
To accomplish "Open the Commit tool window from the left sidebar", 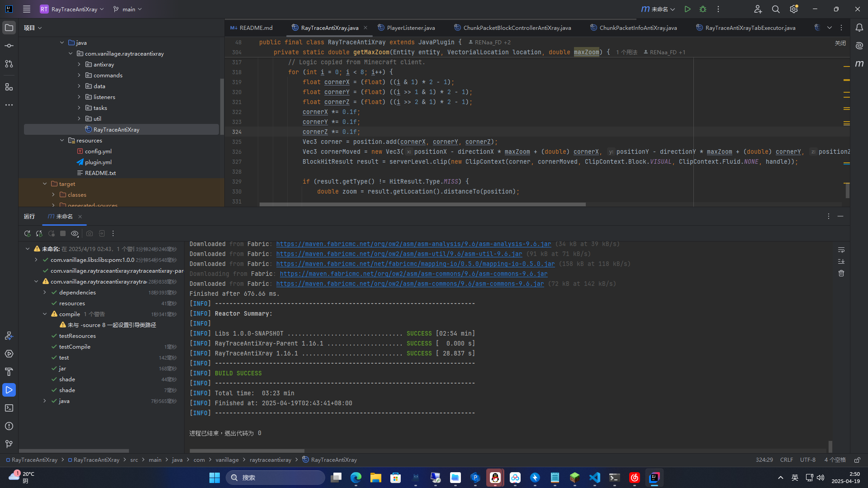I will click(x=9, y=46).
